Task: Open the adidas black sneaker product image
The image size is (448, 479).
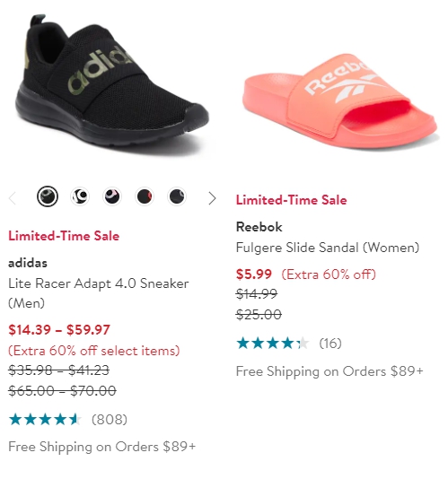Action: point(112,85)
